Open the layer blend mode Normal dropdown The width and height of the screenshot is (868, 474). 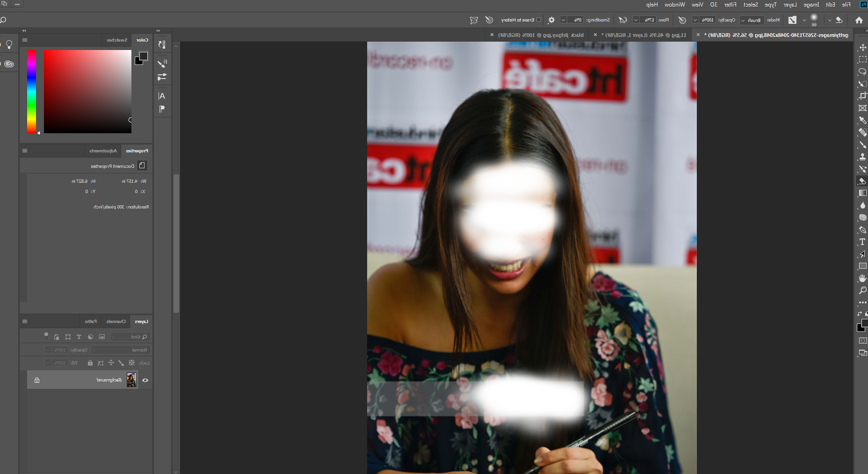[x=120, y=350]
